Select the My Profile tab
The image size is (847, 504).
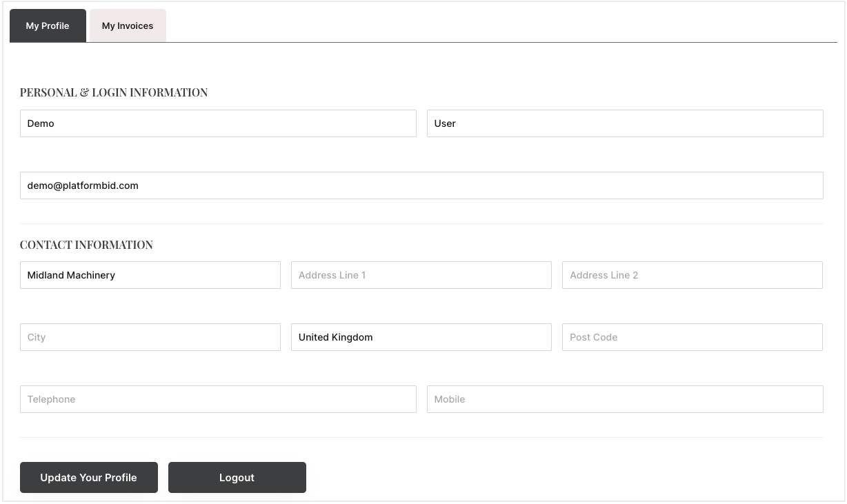point(48,26)
